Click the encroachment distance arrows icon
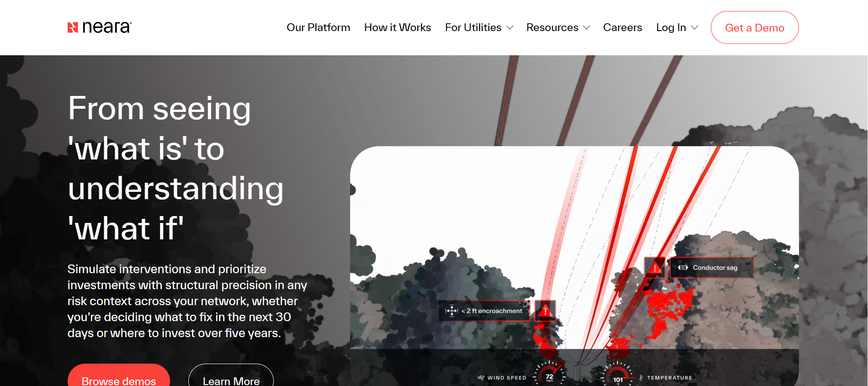Viewport: 868px width, 386px height. click(452, 311)
